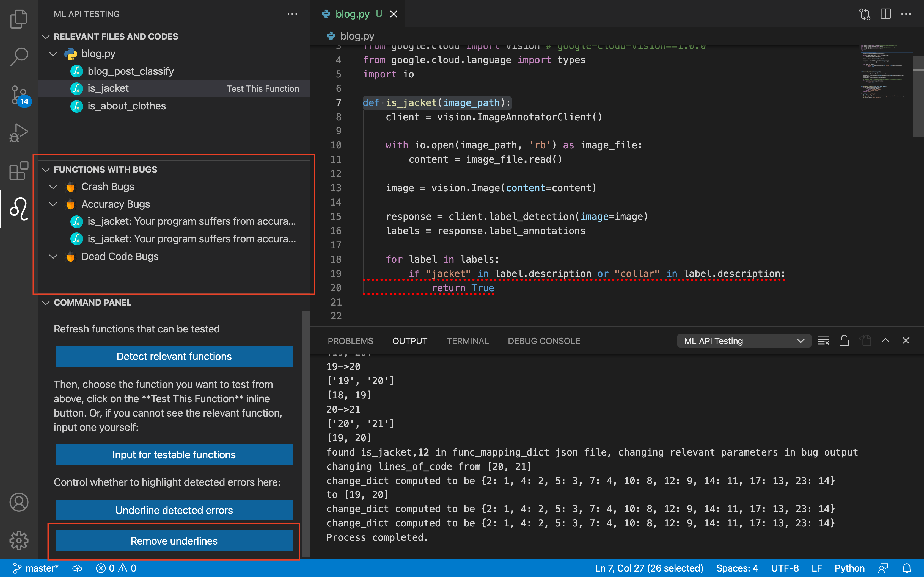Select the is_about_clothes function item
This screenshot has height=577, width=924.
127,106
